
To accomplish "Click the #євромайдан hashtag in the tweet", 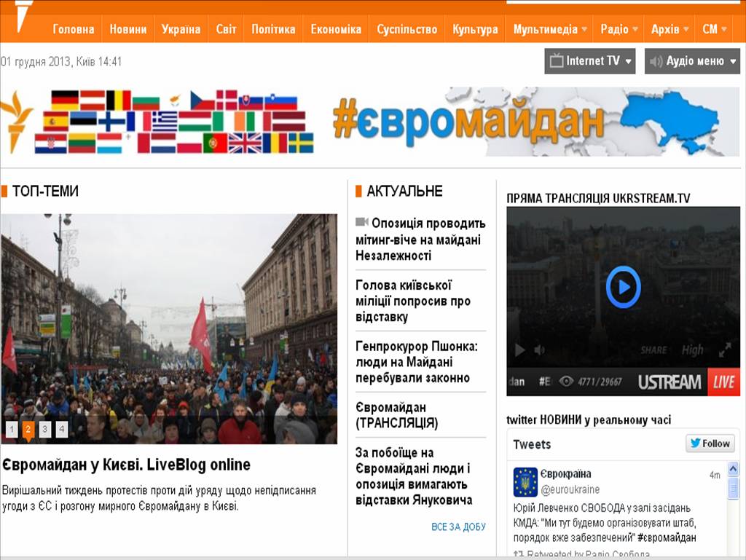I will pos(667,537).
